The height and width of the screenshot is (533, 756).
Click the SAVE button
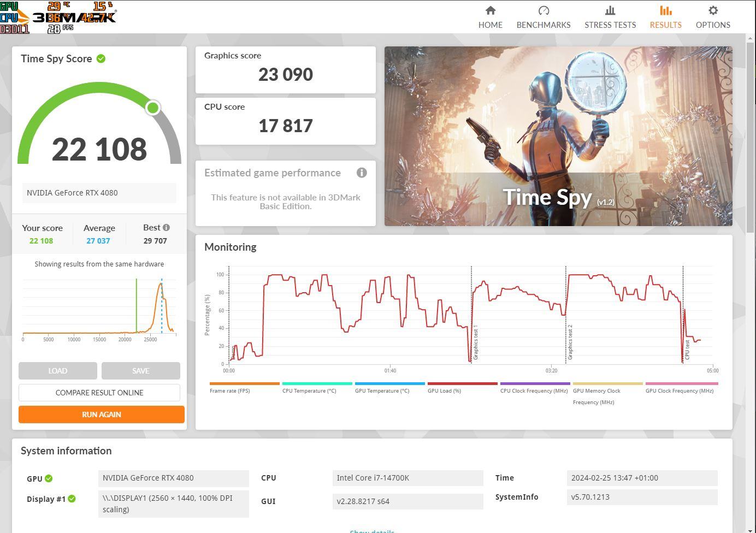pos(141,371)
